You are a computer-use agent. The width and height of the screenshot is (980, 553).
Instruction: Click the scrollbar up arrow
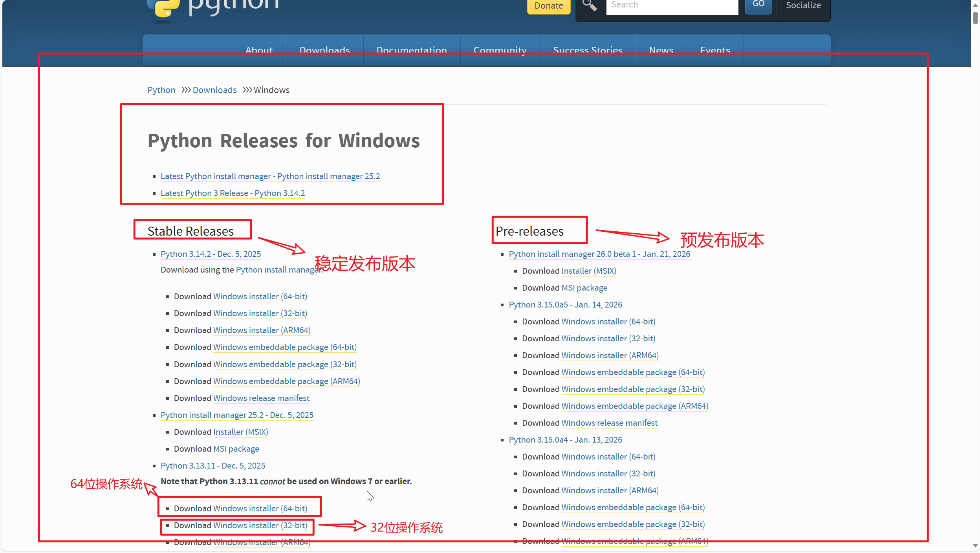(975, 5)
